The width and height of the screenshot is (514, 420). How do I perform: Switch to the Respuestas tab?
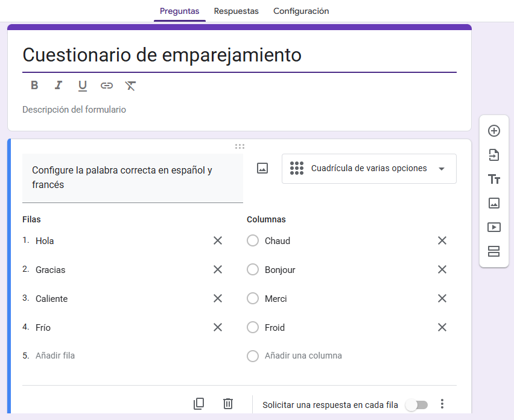[x=235, y=11]
